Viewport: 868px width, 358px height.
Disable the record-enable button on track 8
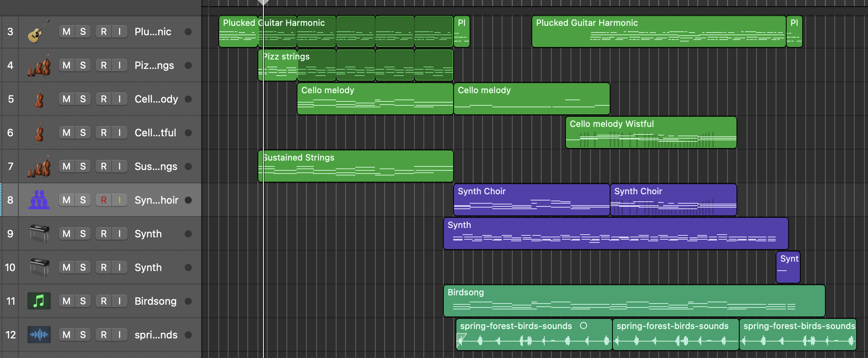(104, 200)
